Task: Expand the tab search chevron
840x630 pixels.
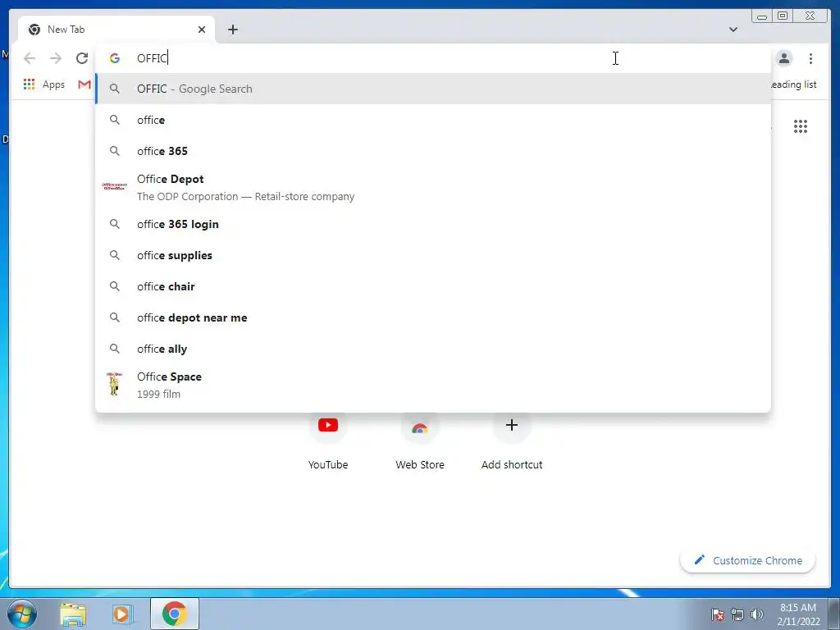Action: [733, 30]
